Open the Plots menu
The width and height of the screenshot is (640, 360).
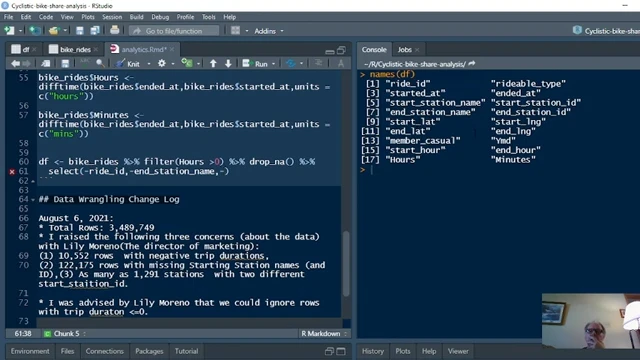click(88, 17)
